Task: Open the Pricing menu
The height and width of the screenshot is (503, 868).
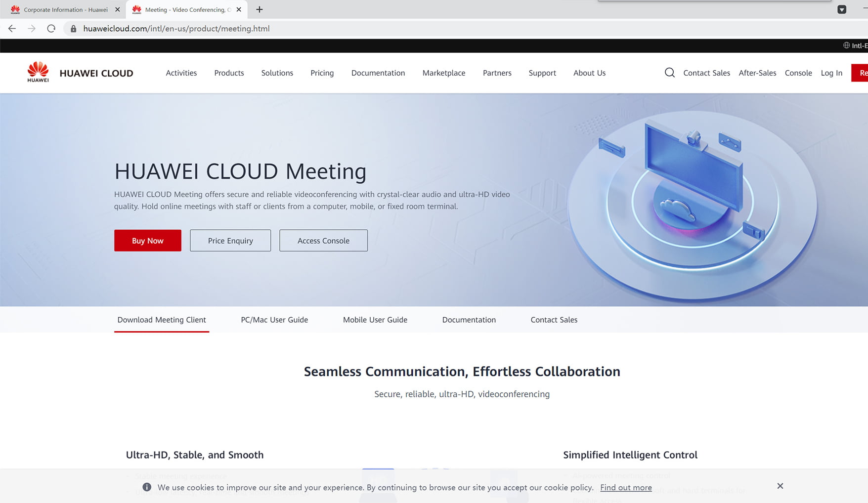Action: (322, 73)
